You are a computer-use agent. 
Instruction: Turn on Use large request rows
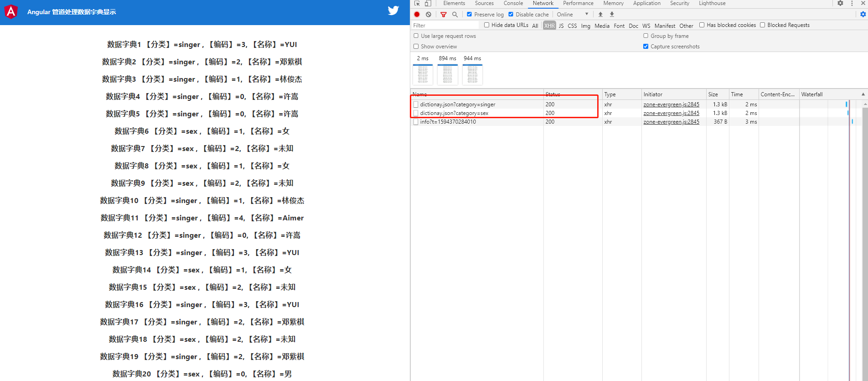pyautogui.click(x=416, y=36)
